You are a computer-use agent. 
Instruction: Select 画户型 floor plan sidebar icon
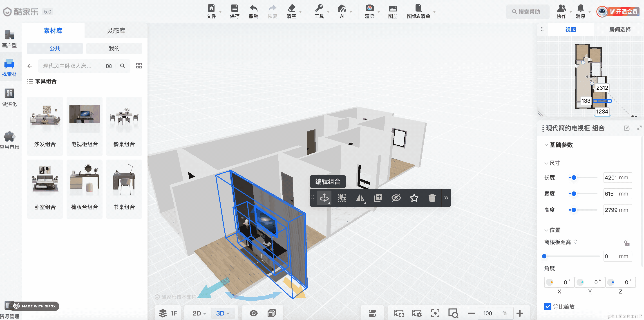(9, 35)
